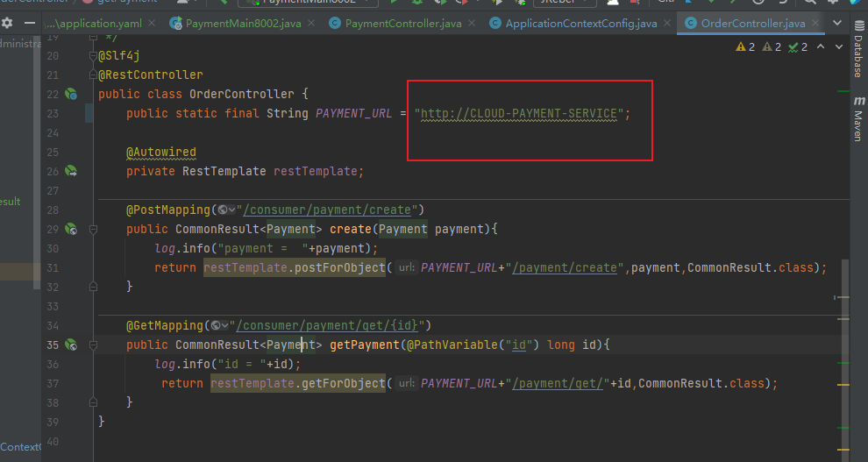Click the @Autowired annotation
The width and height of the screenshot is (868, 462).
point(161,152)
